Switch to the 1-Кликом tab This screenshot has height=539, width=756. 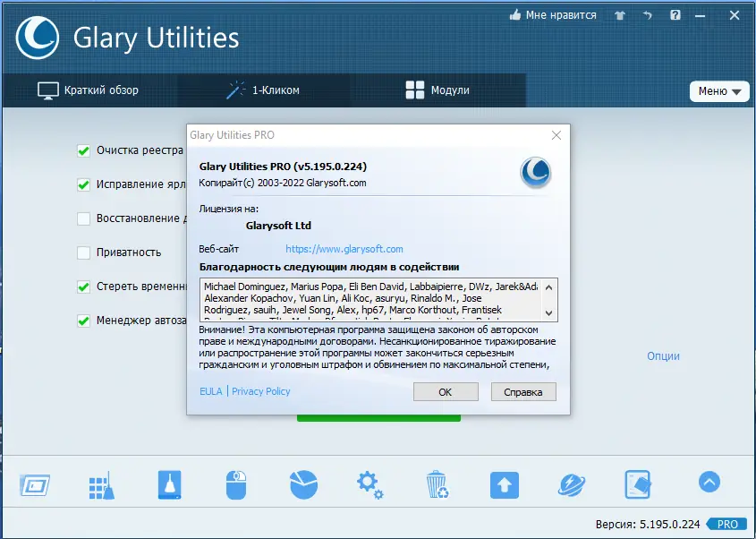tap(263, 90)
